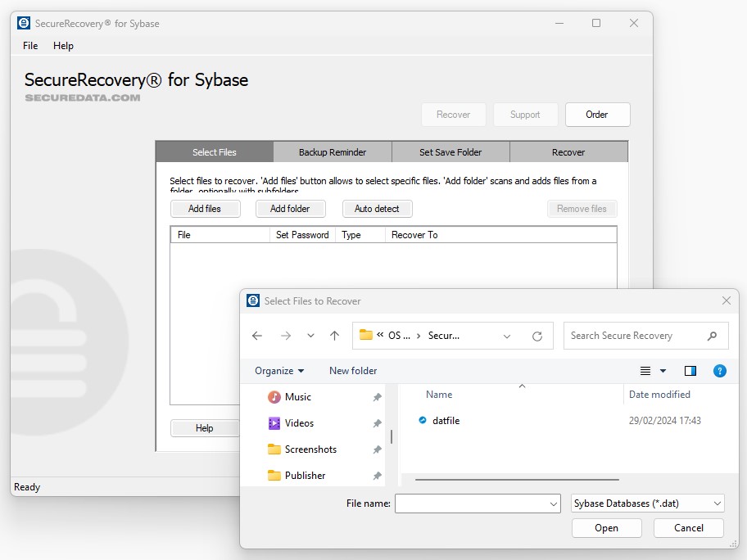Image resolution: width=747 pixels, height=560 pixels.
Task: Expand the File name history dropdown
Action: 555,504
